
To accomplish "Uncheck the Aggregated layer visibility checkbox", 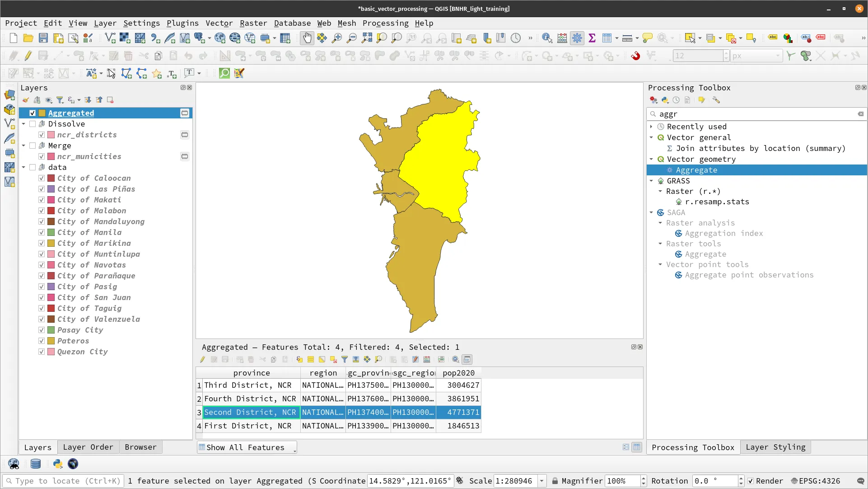I will coord(33,113).
